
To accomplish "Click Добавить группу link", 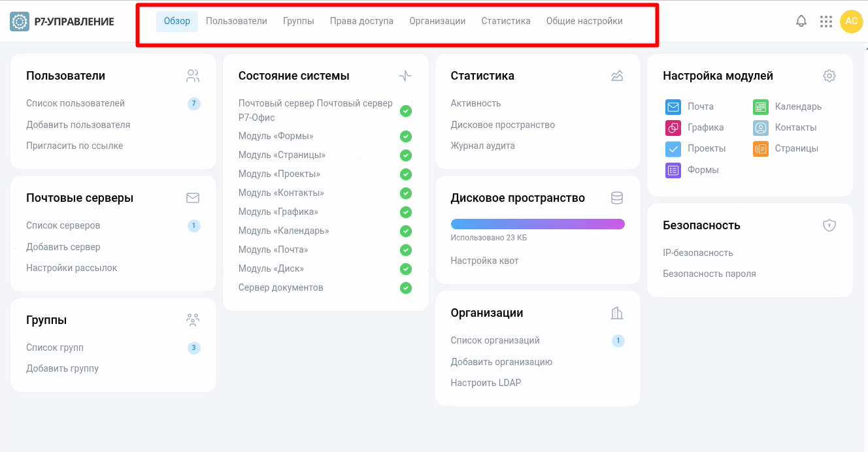I will (x=62, y=368).
